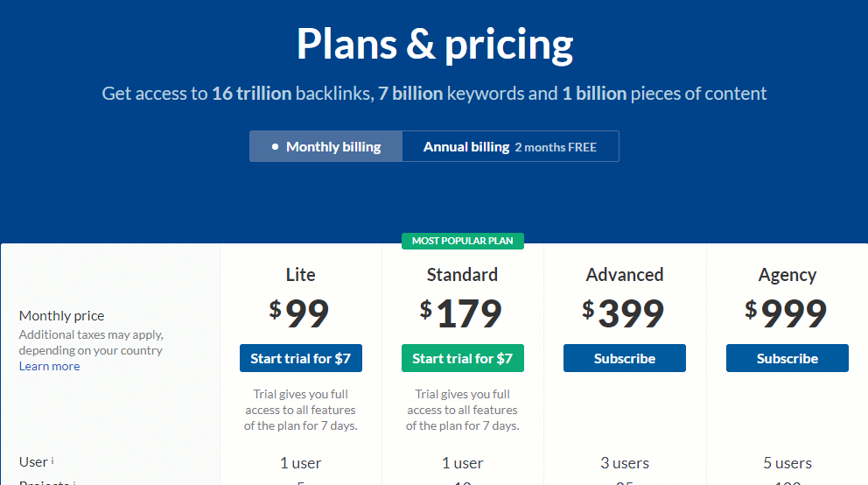Start the Standard plan $7 trial
The width and height of the screenshot is (868, 485).
pos(463,358)
